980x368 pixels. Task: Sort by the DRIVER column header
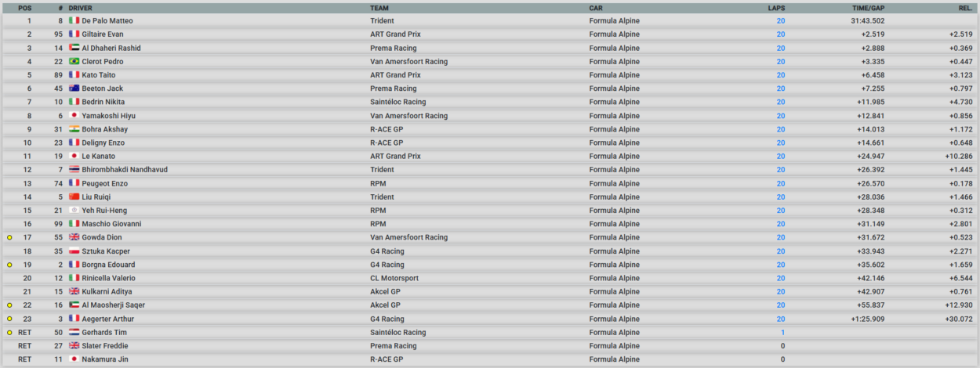tap(82, 8)
